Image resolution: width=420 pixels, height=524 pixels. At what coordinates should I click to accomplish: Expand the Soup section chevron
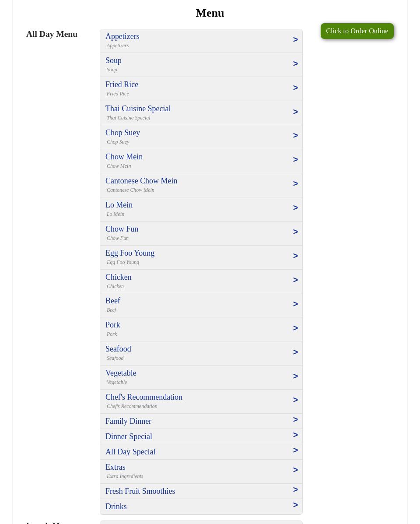point(295,64)
